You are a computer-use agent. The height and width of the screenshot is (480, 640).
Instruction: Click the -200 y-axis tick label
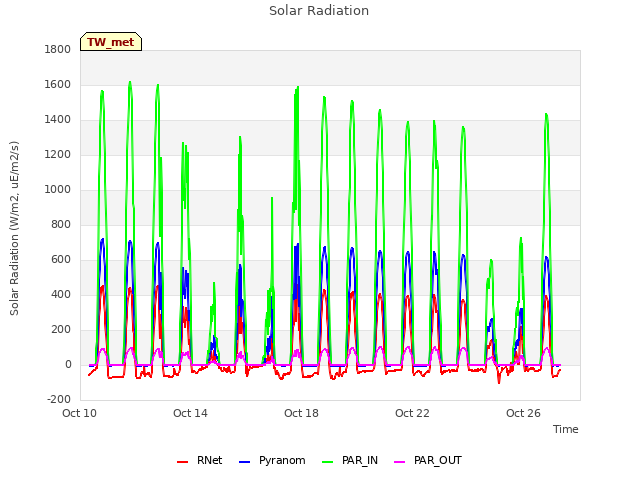pos(59,400)
